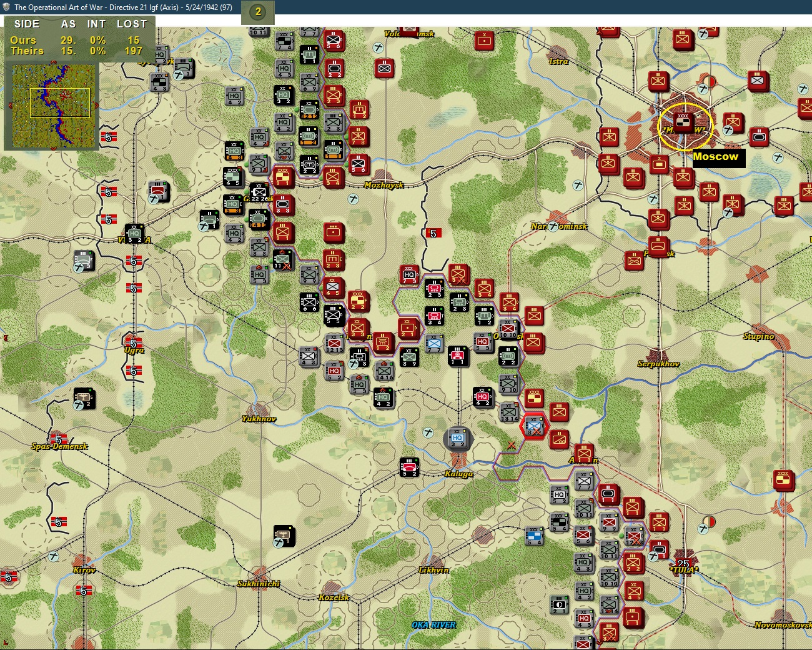Image resolution: width=812 pixels, height=650 pixels.
Task: Pick the blue striped XXX unit east of Likhvin
Action: tap(534, 536)
